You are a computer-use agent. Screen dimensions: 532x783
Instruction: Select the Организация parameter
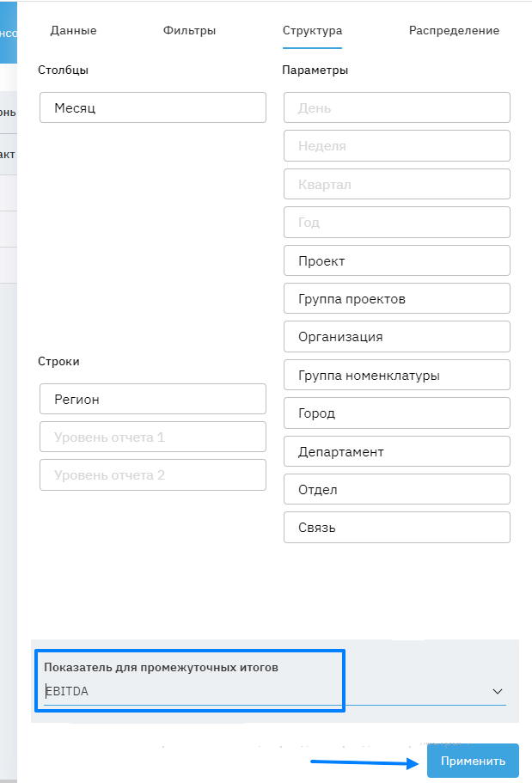[x=397, y=337]
